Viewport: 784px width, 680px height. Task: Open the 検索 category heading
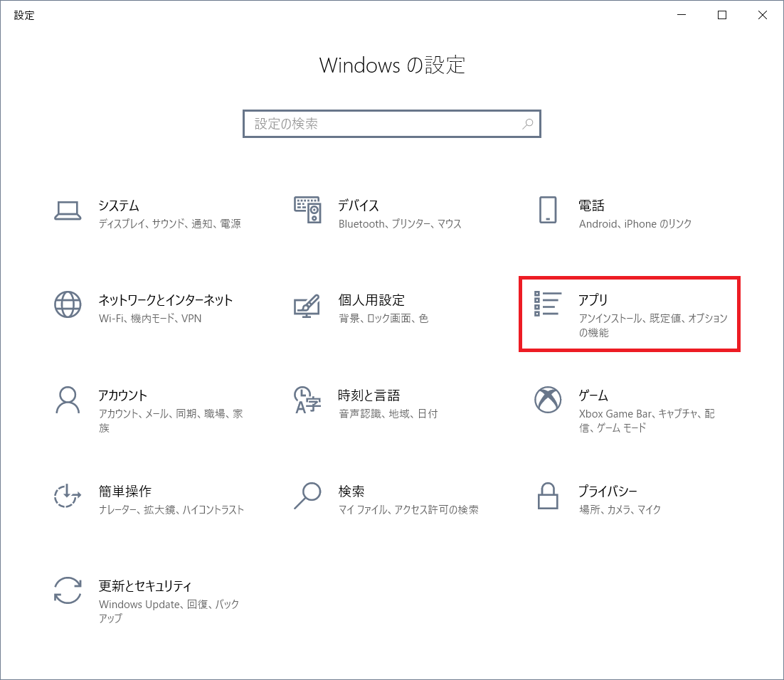pyautogui.click(x=351, y=492)
